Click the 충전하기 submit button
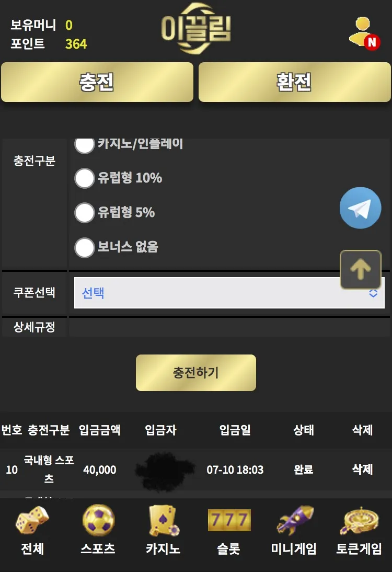Viewport: 392px width, 572px height. coord(196,373)
